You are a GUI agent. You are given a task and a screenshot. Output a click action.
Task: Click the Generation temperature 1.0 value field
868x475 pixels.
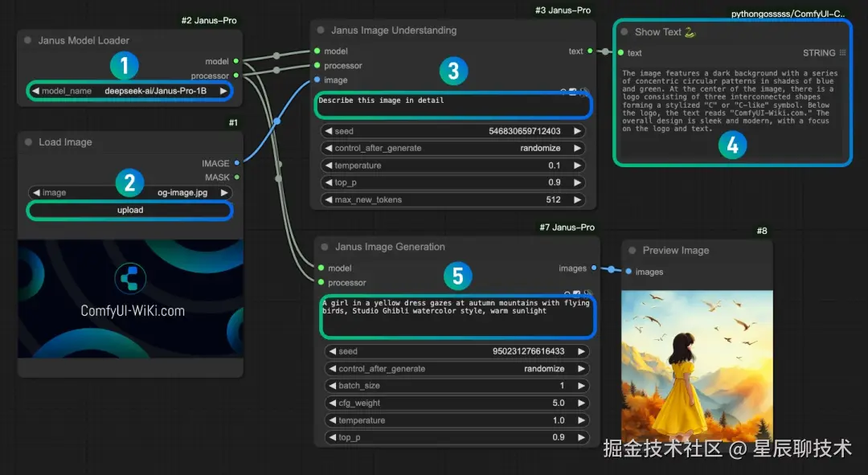(x=457, y=420)
